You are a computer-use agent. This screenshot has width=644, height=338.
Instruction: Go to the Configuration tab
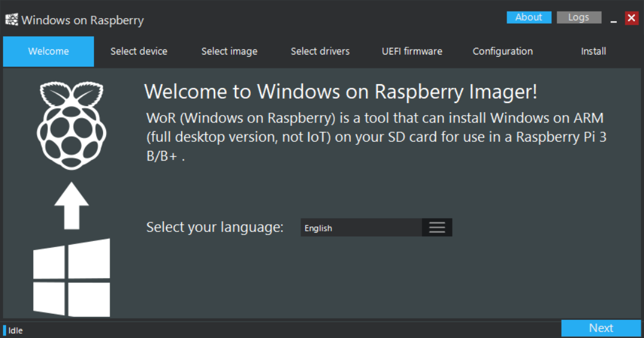(x=503, y=51)
